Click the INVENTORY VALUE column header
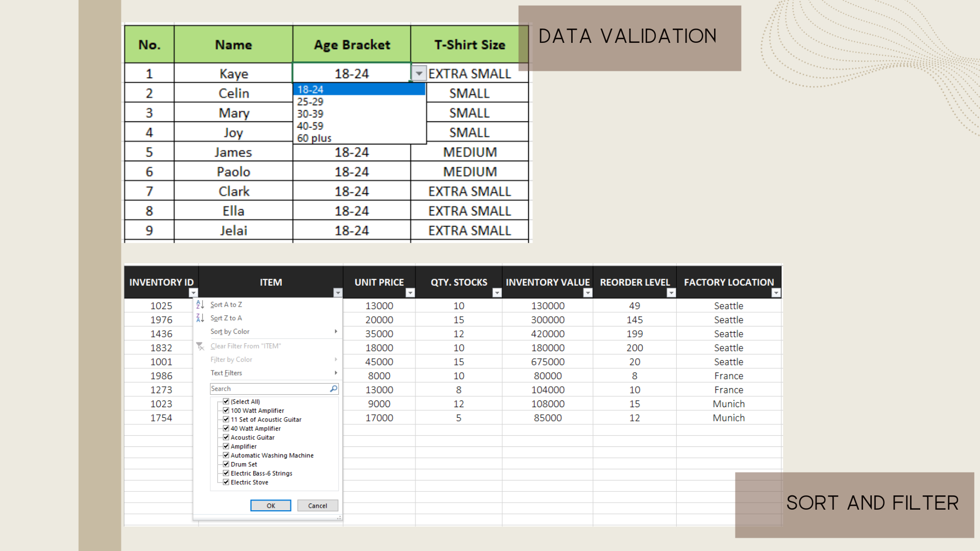Screen dimensions: 980x551 (548, 282)
